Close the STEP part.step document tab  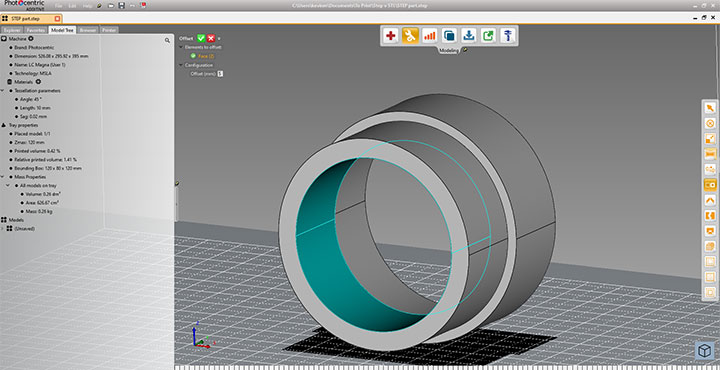pos(57,19)
